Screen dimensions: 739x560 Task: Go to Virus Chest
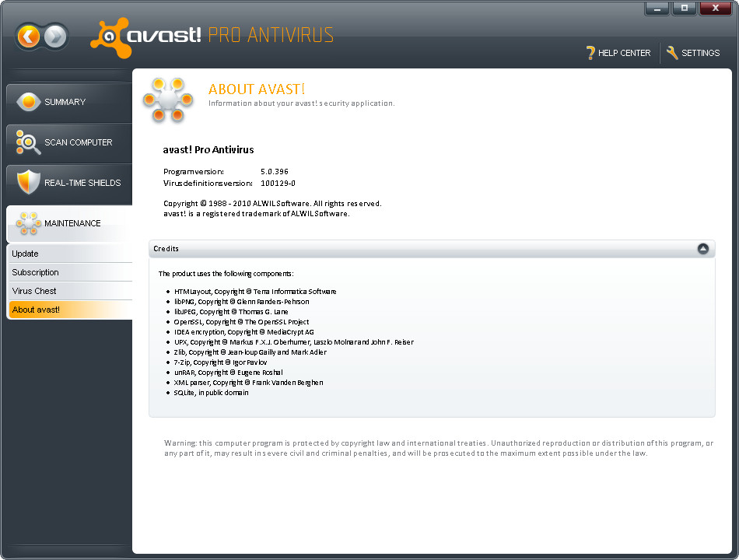[x=34, y=291]
